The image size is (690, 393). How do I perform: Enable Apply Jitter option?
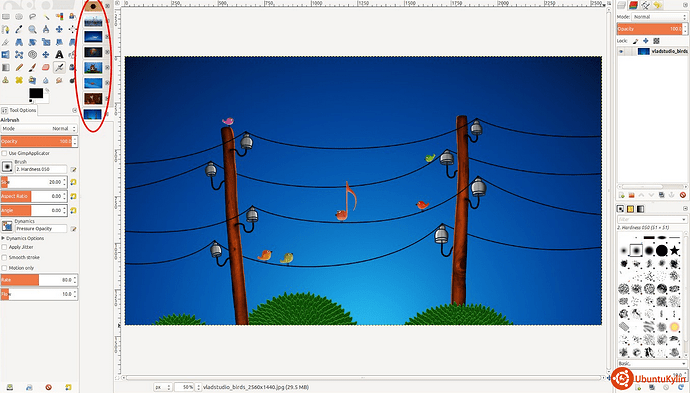click(x=4, y=247)
